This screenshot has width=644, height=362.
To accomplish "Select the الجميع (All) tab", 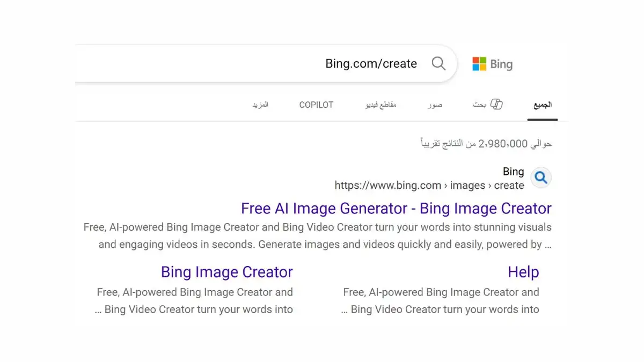I will coord(543,106).
